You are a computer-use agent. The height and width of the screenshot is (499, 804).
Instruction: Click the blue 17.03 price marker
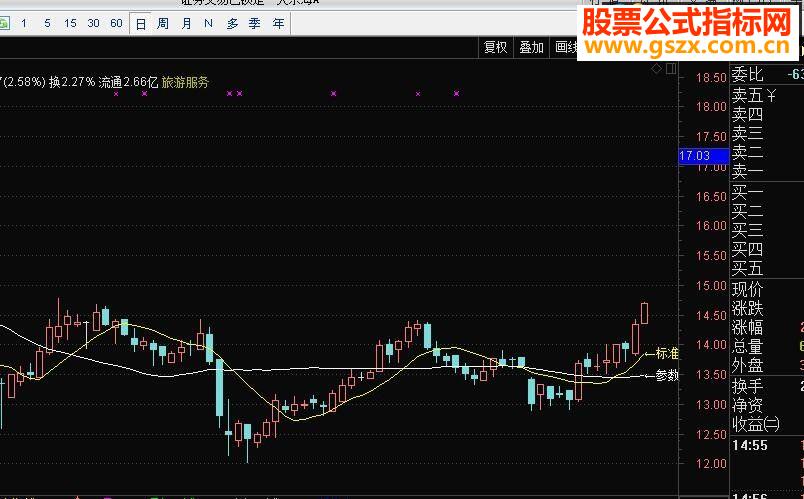point(704,156)
